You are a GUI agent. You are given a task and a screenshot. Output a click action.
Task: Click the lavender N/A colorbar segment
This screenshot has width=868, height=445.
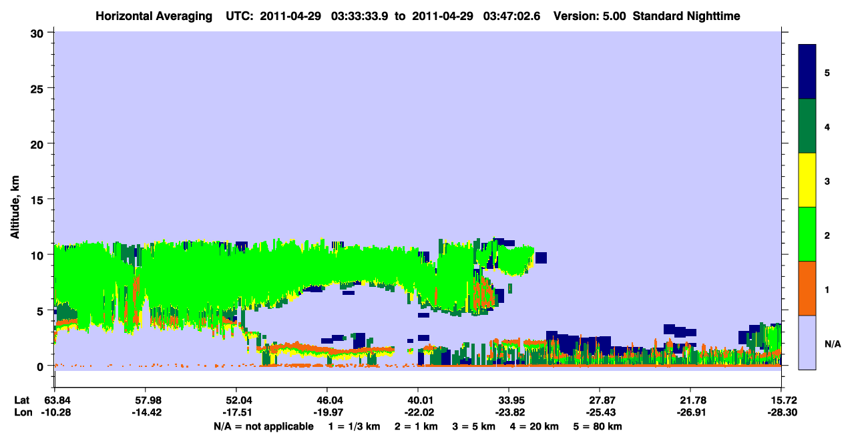click(x=807, y=342)
